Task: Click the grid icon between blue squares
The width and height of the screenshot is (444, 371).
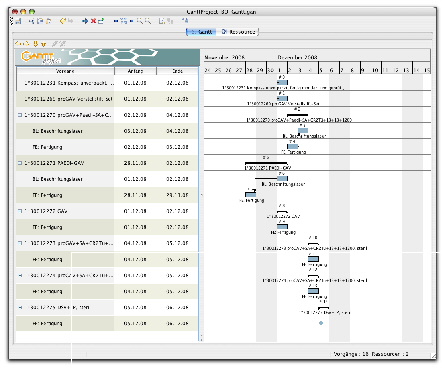Action: coord(124,21)
